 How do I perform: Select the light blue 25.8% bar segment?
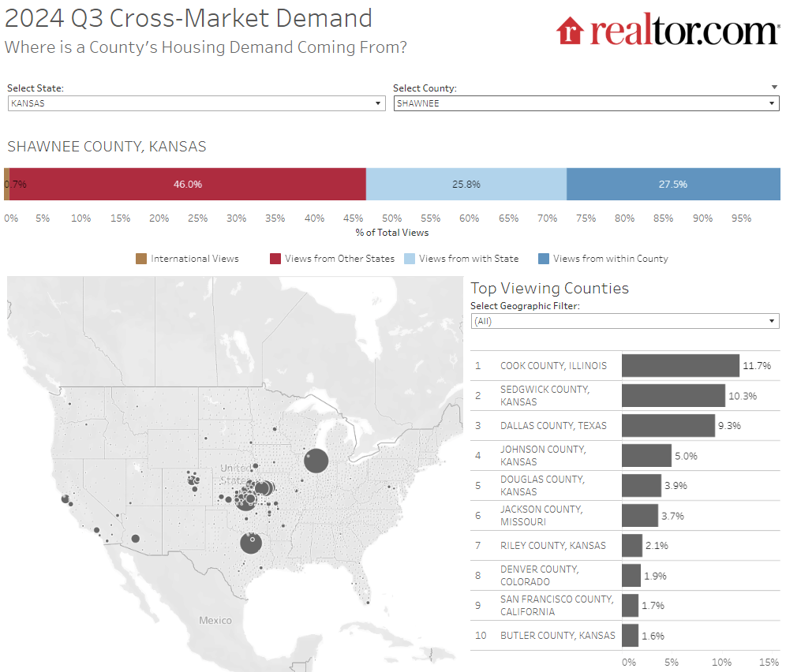click(466, 185)
